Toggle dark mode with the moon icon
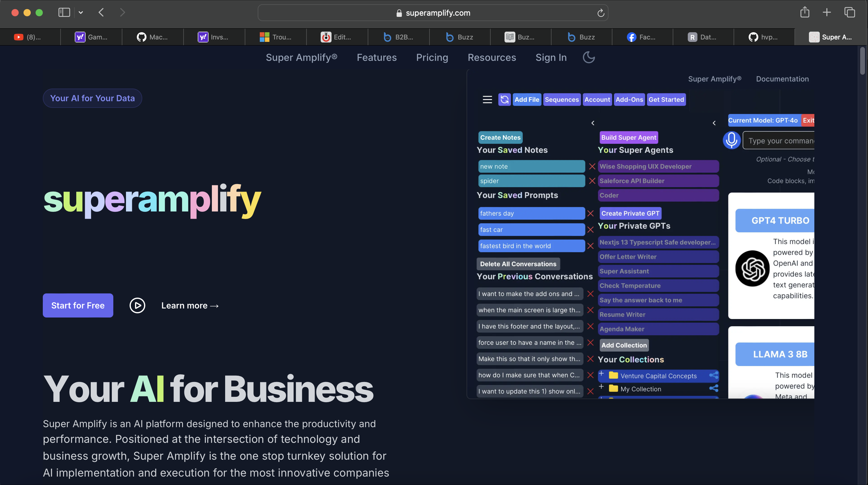The height and width of the screenshot is (485, 868). click(589, 57)
